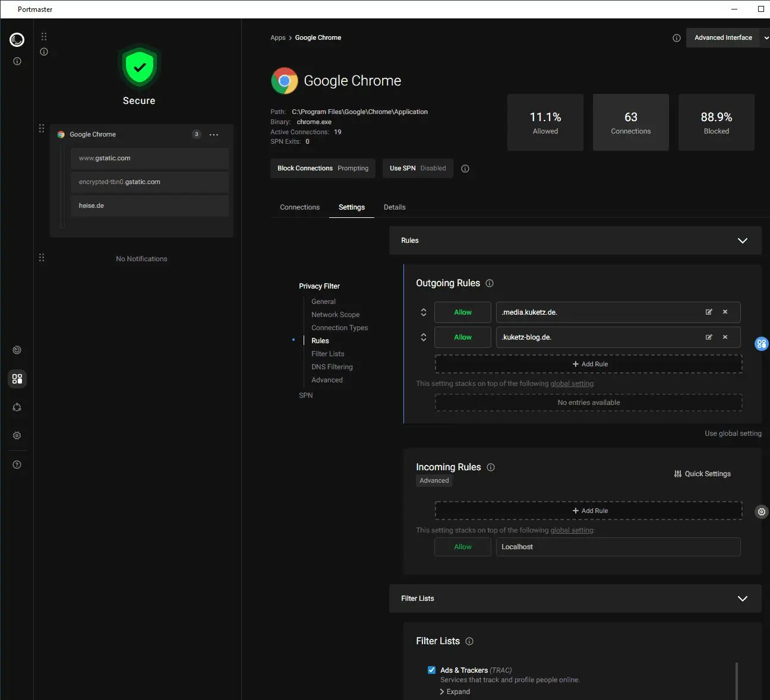Viewport: 770px width, 700px height.
Task: Edit the .media.kuketz.de. rule
Action: (x=709, y=312)
